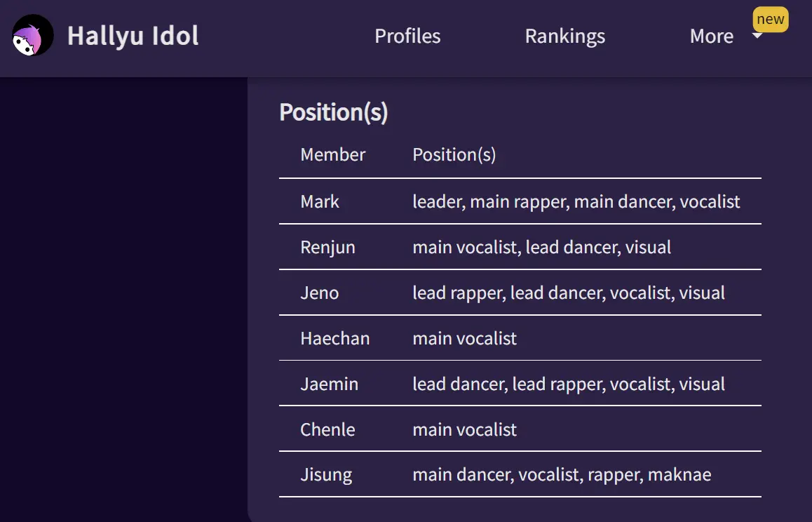
Task: Click Jeno's name in the table
Action: tap(320, 293)
